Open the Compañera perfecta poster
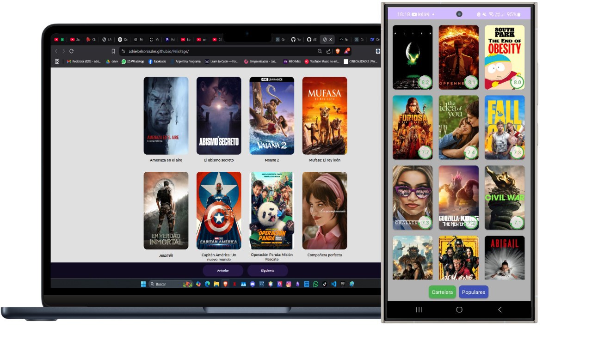592x364 pixels. point(325,211)
